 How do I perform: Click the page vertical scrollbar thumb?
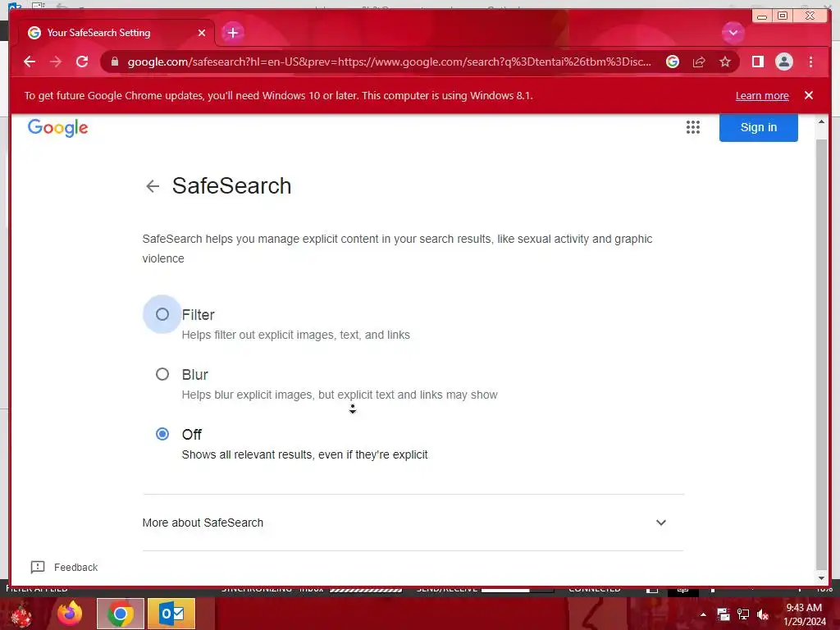(x=821, y=354)
